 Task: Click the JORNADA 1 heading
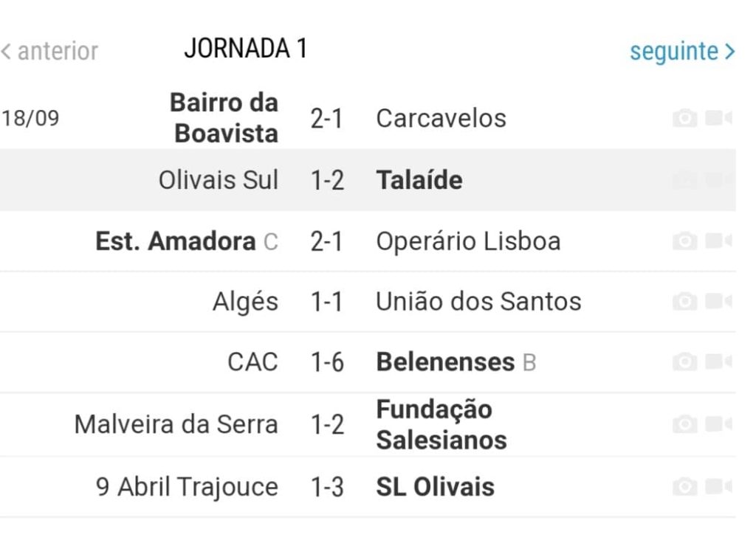click(x=245, y=48)
